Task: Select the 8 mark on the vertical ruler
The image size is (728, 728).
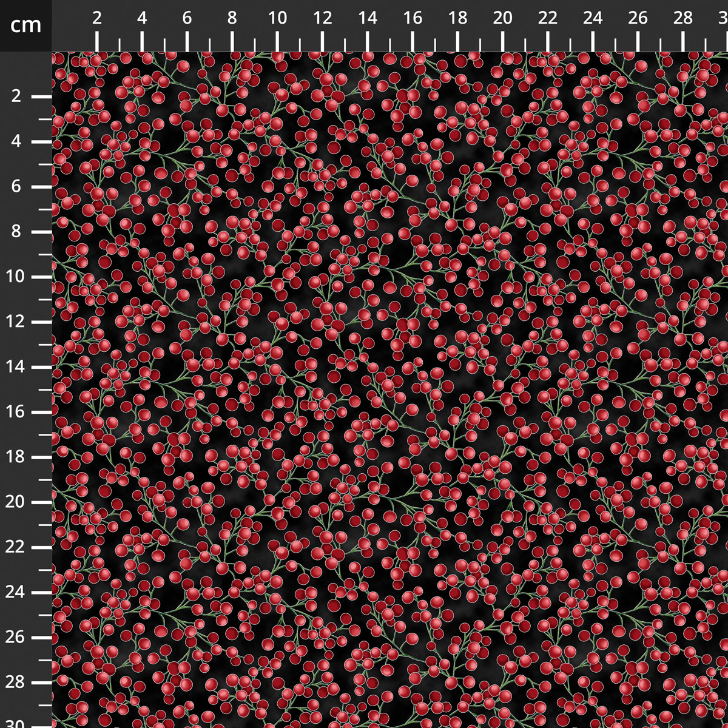Action: click(16, 232)
